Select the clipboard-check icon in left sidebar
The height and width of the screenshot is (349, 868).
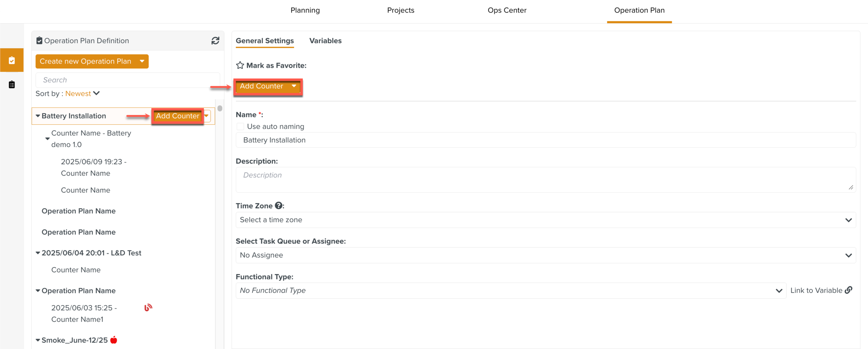click(x=12, y=60)
